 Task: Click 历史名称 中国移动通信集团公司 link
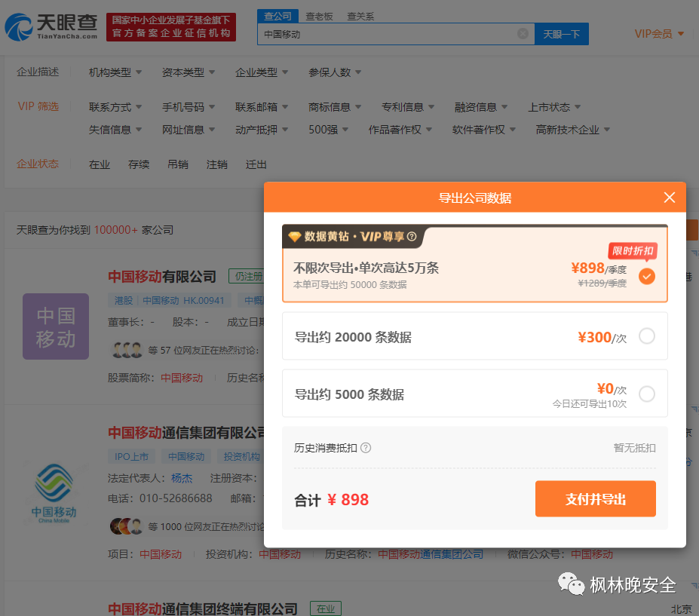point(431,554)
